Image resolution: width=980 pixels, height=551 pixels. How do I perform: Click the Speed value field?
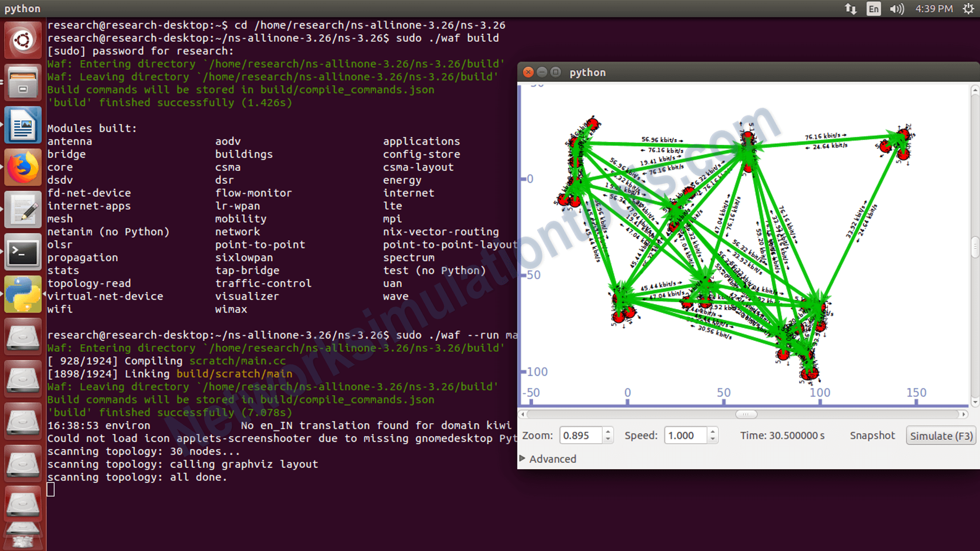pyautogui.click(x=686, y=435)
